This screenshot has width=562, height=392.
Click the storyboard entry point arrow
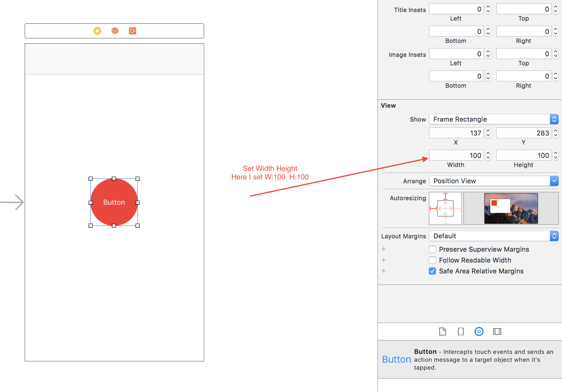(x=13, y=202)
